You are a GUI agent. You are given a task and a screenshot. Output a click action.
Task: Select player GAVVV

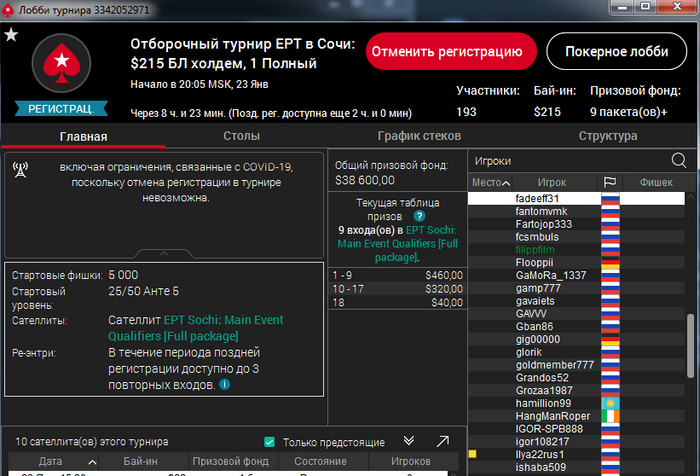(576, 314)
